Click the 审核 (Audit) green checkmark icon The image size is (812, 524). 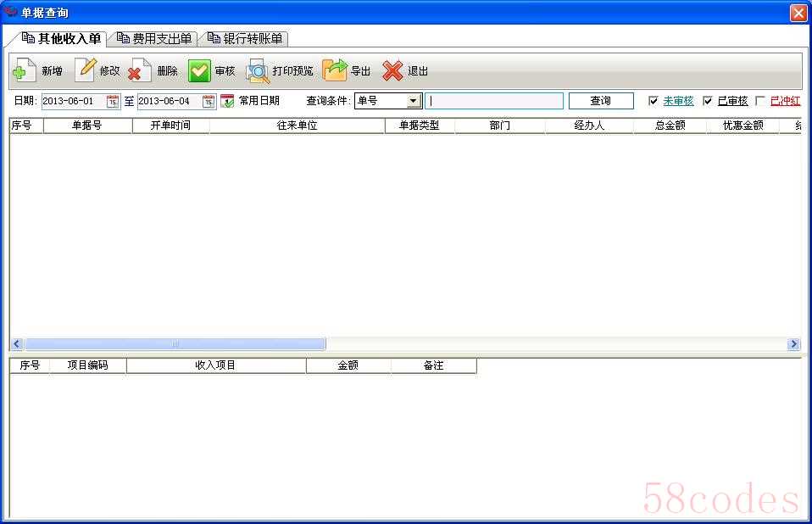click(x=199, y=70)
